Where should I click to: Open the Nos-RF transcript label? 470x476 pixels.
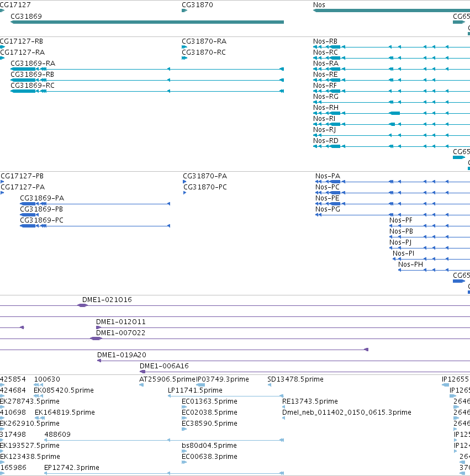pos(325,86)
